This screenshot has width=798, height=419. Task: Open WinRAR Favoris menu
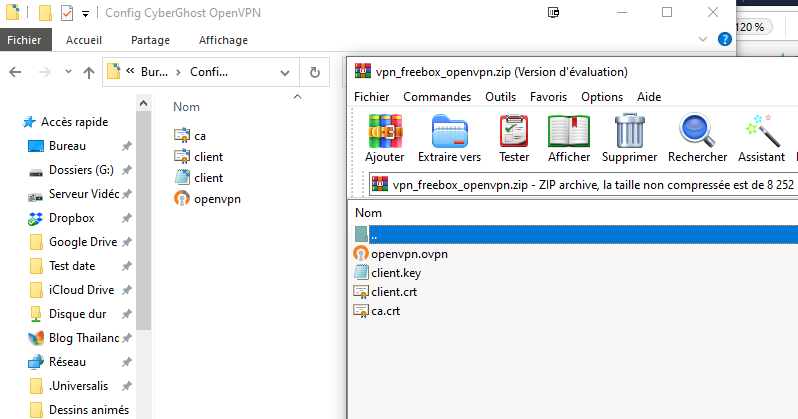548,97
